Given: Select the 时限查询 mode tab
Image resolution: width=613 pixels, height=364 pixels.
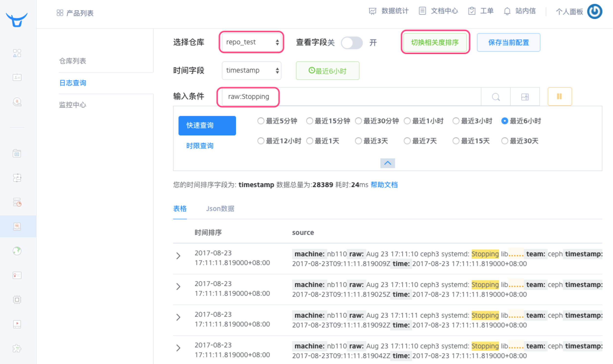Looking at the screenshot, I should [200, 146].
